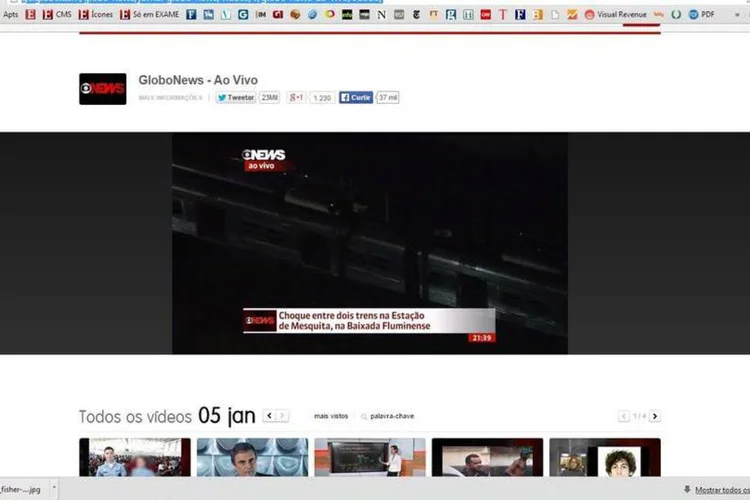Open the two men dark video thumbnail
Image resolution: width=750 pixels, height=500 pixels.
click(x=487, y=457)
